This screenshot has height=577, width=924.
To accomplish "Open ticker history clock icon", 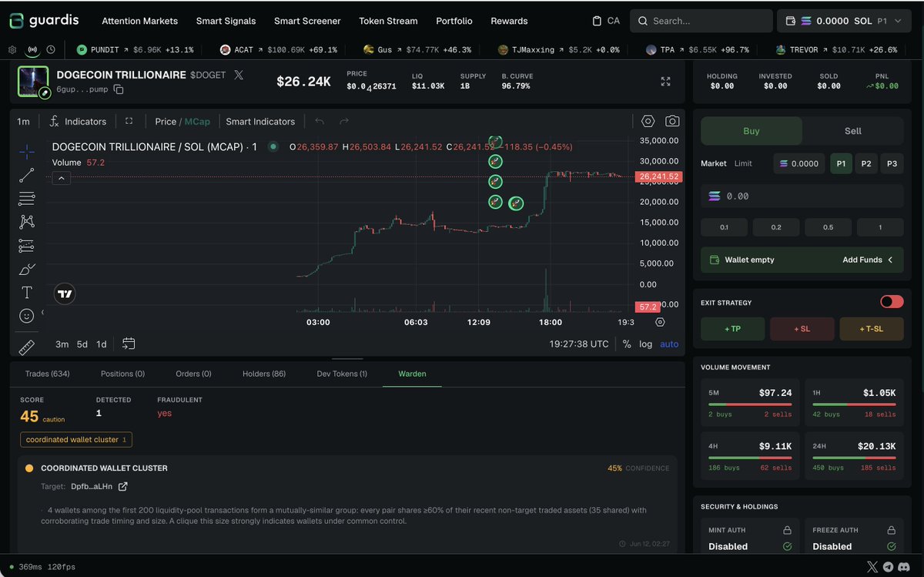I will (51, 49).
